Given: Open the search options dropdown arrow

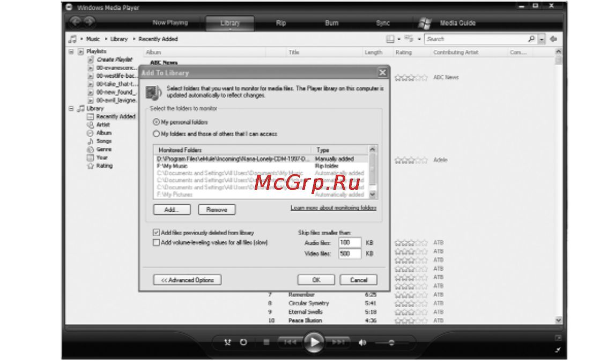Looking at the screenshot, I should [542, 39].
